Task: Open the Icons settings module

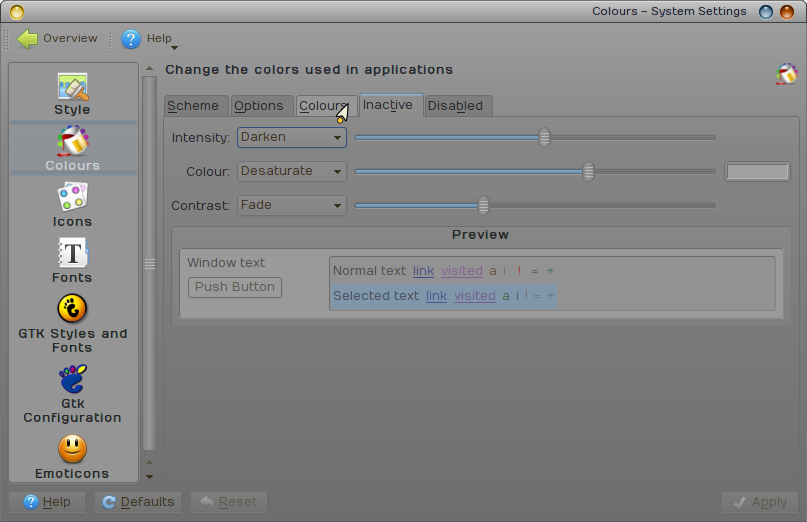Action: [x=73, y=206]
